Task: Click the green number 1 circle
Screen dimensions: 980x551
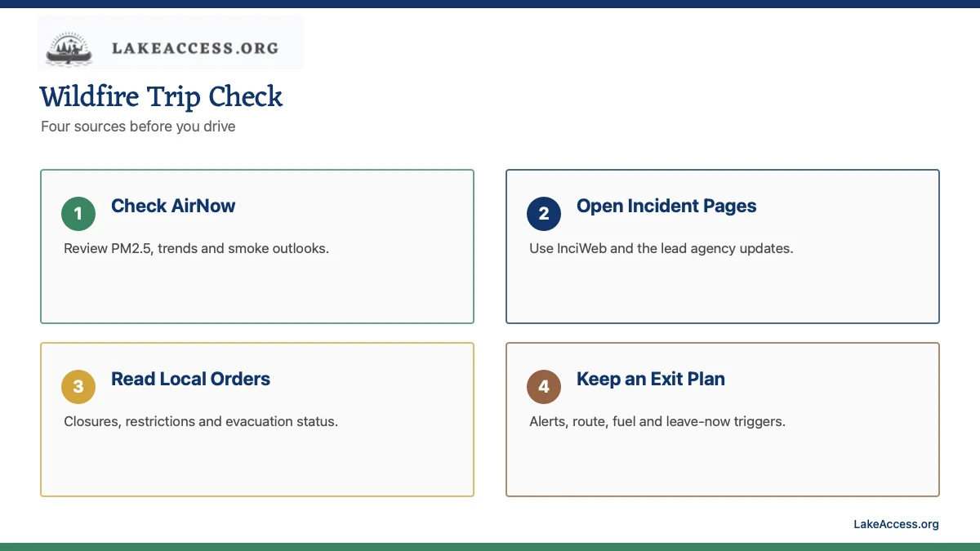Action: click(x=78, y=214)
